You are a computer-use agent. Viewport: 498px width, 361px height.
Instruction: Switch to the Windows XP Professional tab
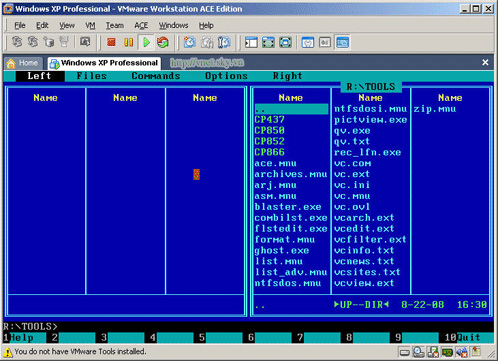click(x=104, y=63)
